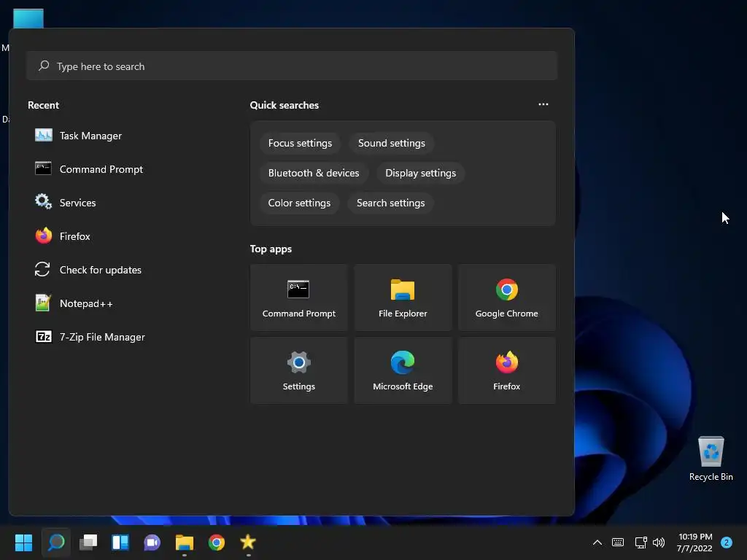The image size is (747, 560).
Task: Launch Google Chrome tile in Top apps
Action: 507,297
